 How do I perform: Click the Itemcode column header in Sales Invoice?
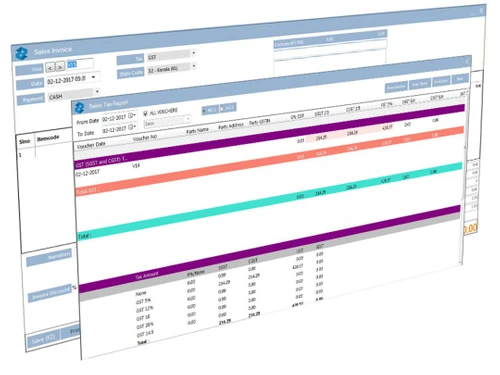48,138
